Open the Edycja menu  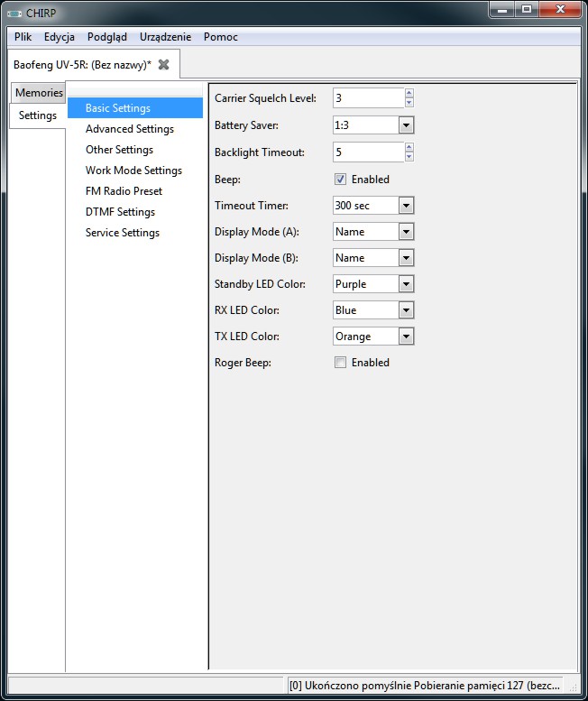(60, 37)
